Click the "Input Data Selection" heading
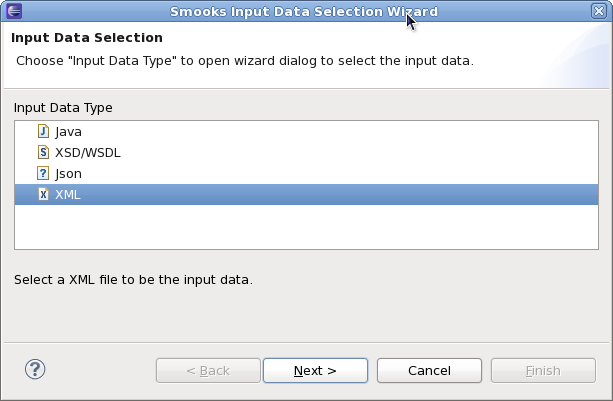The width and height of the screenshot is (613, 401). (86, 38)
